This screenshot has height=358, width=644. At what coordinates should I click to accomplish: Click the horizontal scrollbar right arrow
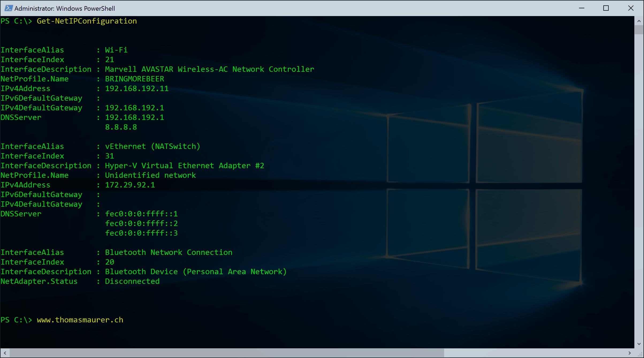click(x=630, y=353)
